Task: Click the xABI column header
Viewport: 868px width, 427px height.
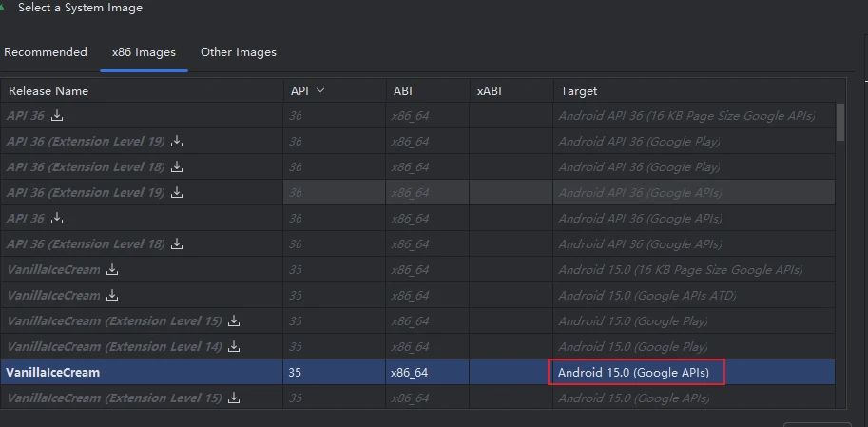Action: pyautogui.click(x=491, y=91)
